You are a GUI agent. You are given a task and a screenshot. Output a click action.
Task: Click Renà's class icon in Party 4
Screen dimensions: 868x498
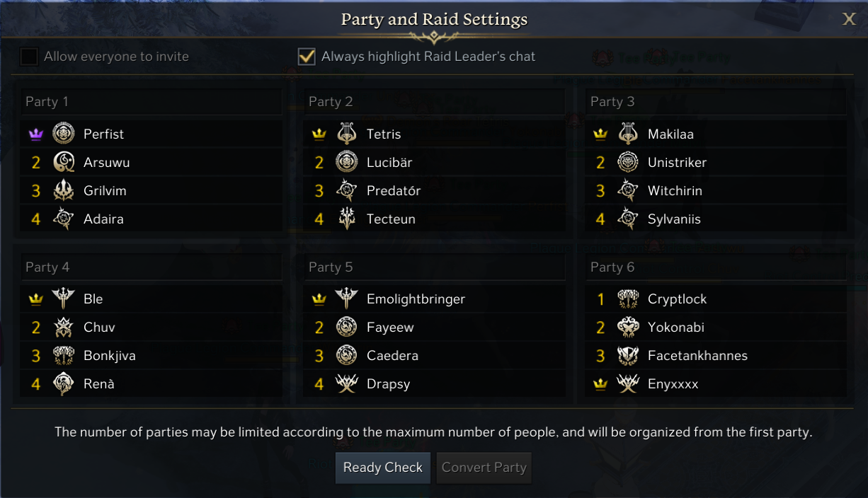click(64, 384)
